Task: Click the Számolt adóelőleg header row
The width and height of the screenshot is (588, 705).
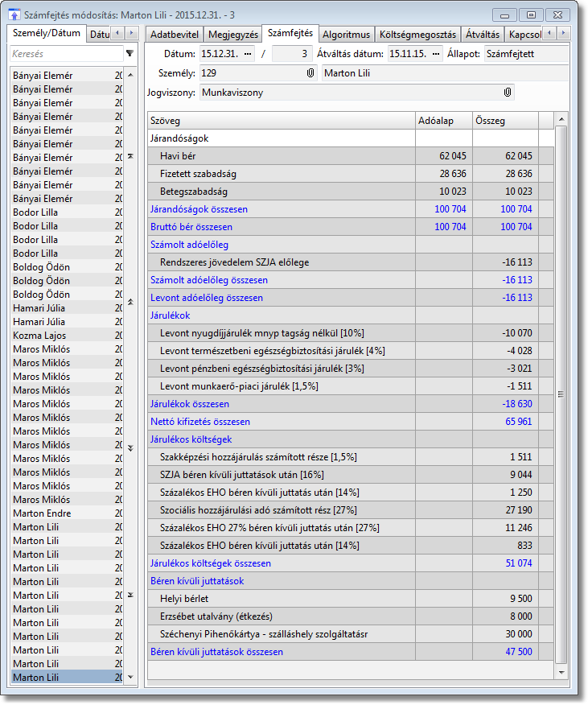Action: [x=351, y=245]
